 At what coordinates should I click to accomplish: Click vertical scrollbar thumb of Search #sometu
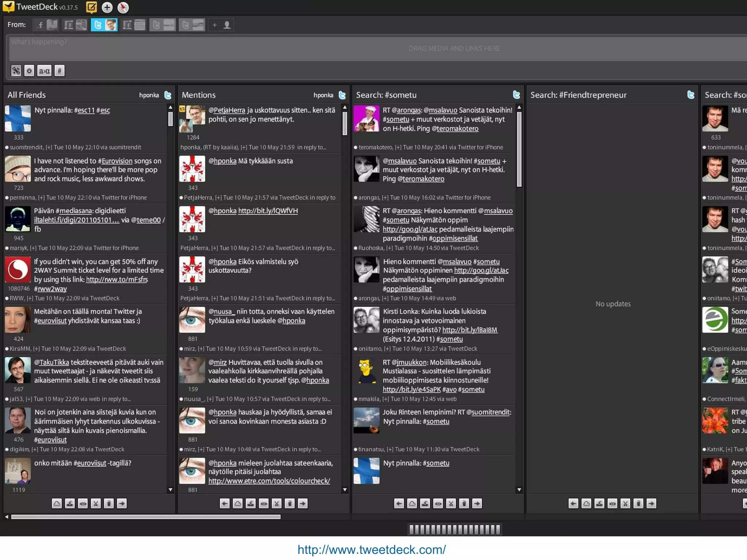(519, 149)
